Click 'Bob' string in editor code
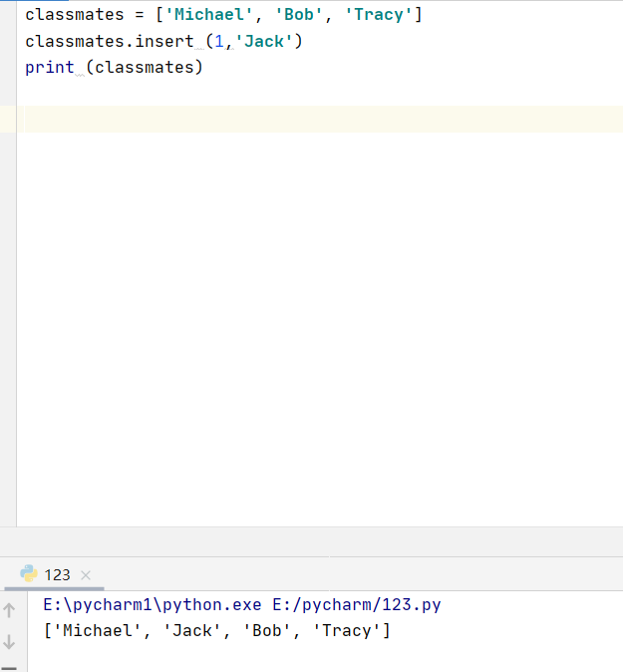Screen dimensions: 623x672 [299, 15]
